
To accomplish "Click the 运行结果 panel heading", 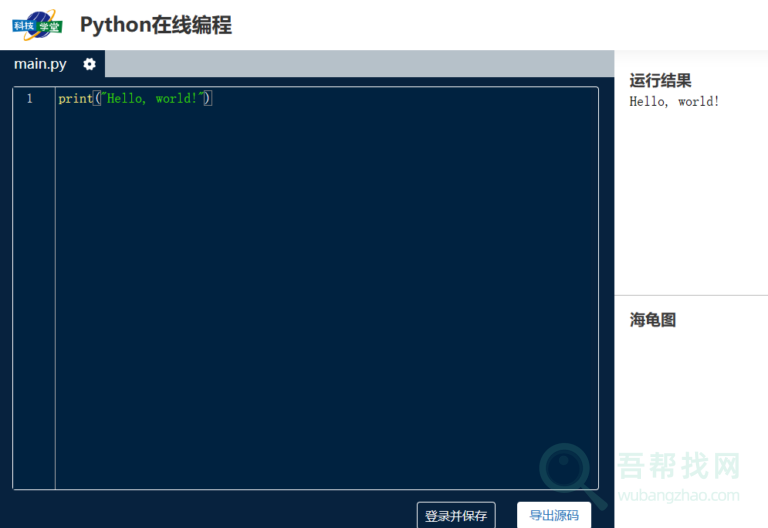I will pos(660,81).
